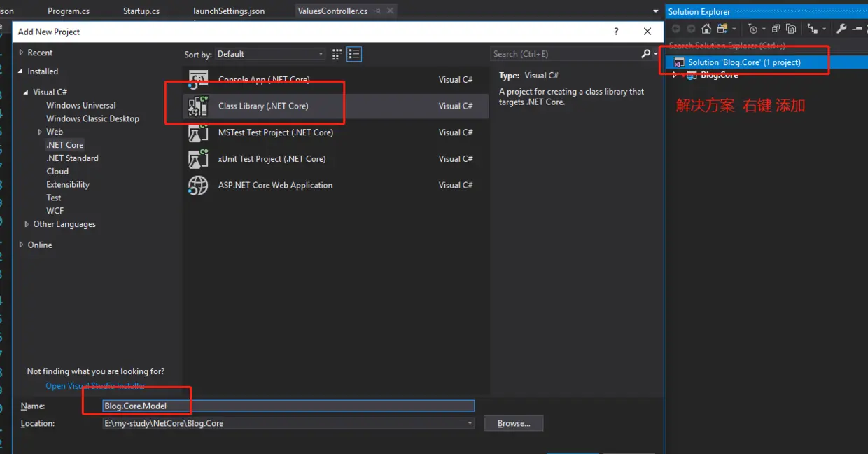Expand the Recent node
This screenshot has height=454, width=868.
coord(21,53)
